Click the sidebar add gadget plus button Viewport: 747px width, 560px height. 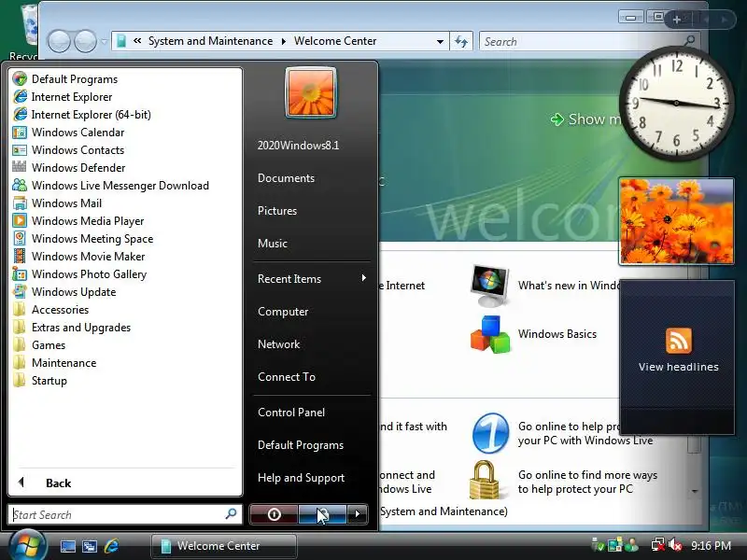(676, 20)
